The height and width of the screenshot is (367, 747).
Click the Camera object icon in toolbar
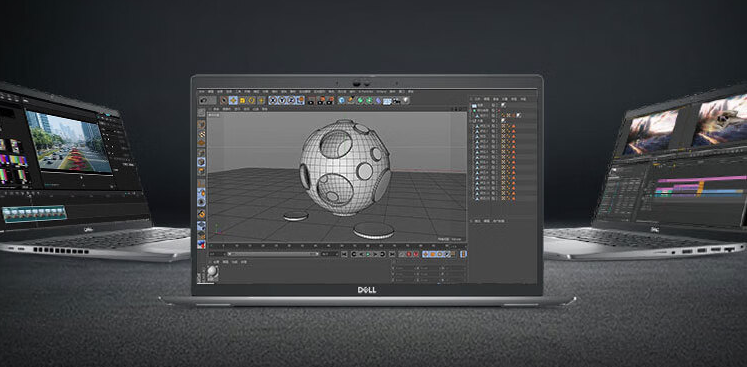click(x=396, y=101)
